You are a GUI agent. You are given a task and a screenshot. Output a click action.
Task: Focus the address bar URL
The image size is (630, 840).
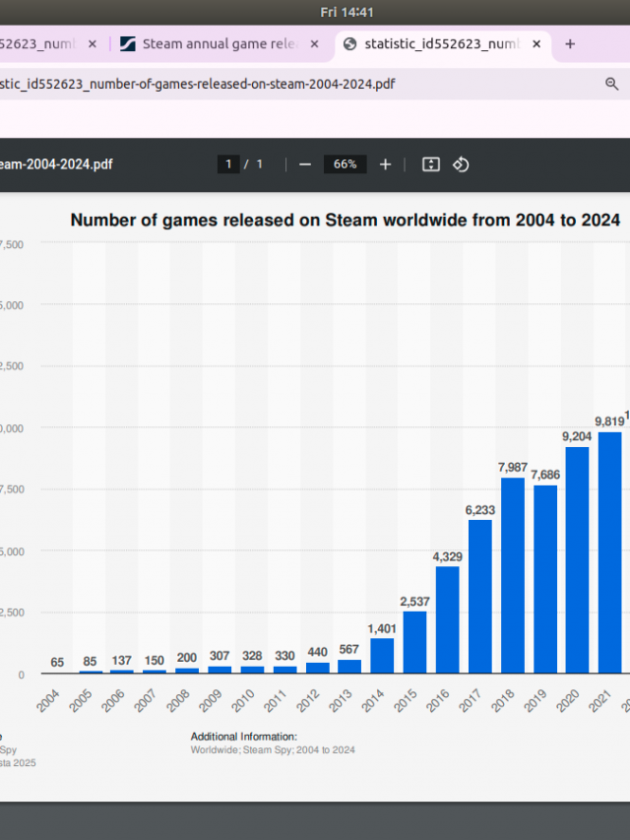[246, 85]
